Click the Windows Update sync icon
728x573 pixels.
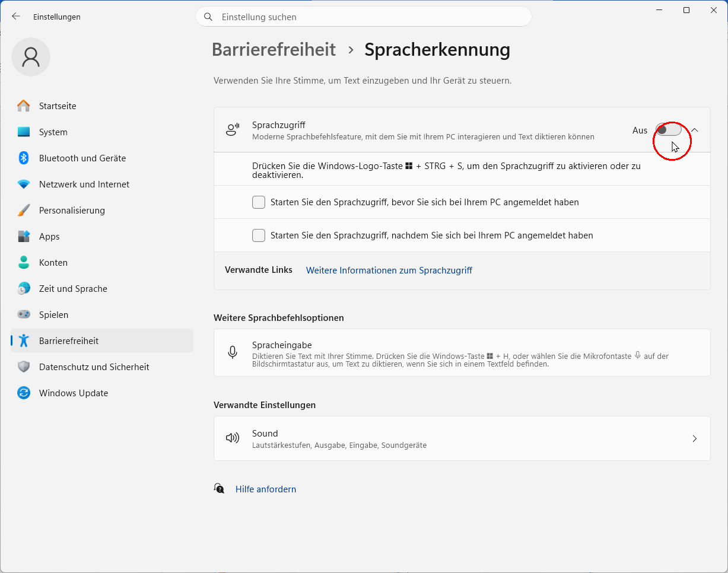tap(24, 393)
